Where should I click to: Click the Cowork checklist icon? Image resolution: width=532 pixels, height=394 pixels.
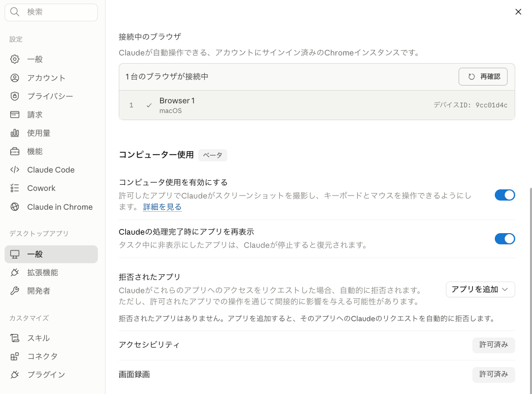[x=15, y=188]
